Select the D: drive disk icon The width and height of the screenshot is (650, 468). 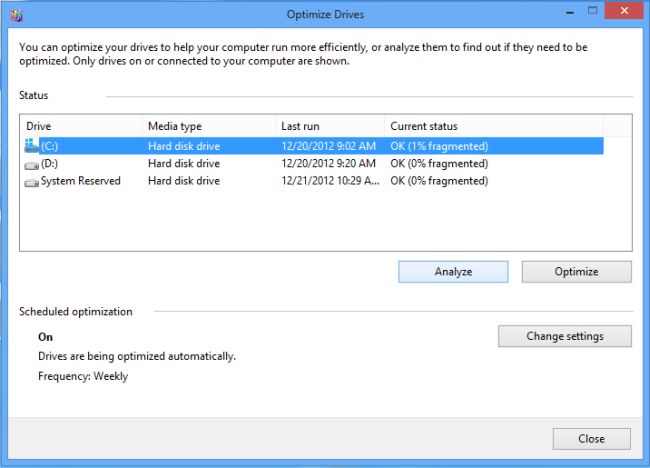coord(32,165)
